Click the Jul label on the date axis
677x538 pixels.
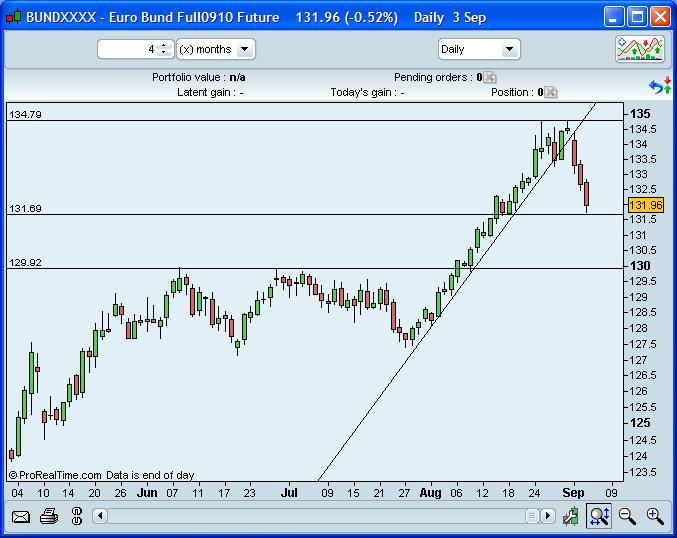(x=289, y=493)
